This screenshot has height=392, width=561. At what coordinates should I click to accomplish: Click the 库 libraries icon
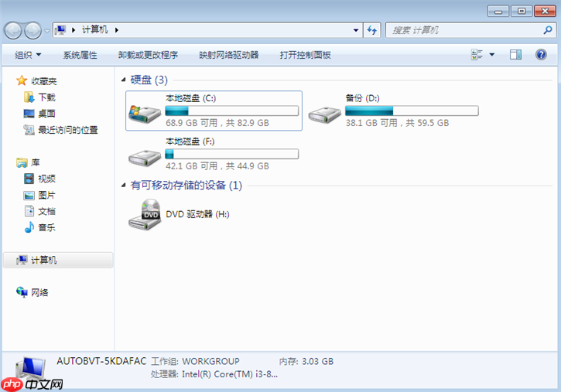coord(22,162)
